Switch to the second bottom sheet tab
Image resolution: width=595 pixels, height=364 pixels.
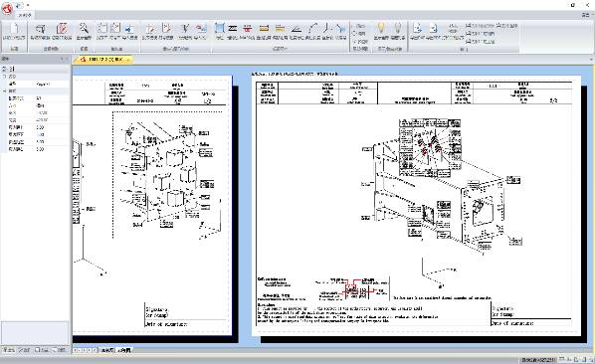click(x=124, y=350)
